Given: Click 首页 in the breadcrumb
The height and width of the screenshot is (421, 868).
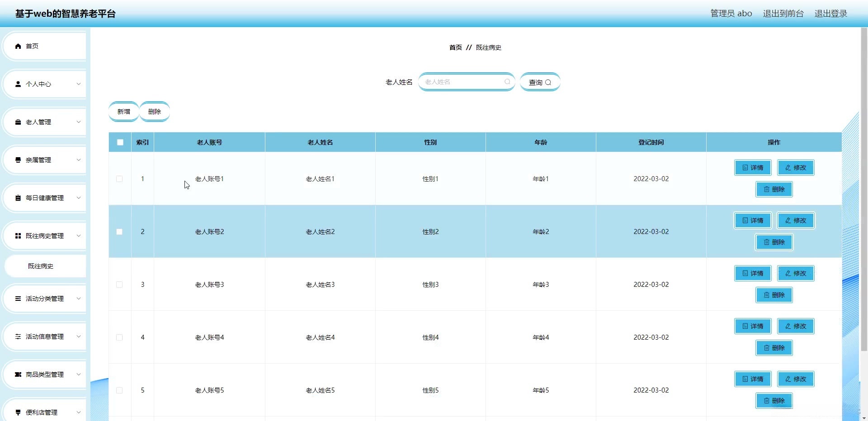Looking at the screenshot, I should 456,47.
